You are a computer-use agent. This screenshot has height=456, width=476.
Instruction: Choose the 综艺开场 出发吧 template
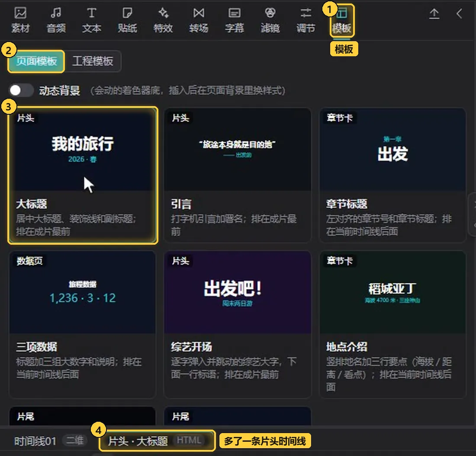pos(238,324)
